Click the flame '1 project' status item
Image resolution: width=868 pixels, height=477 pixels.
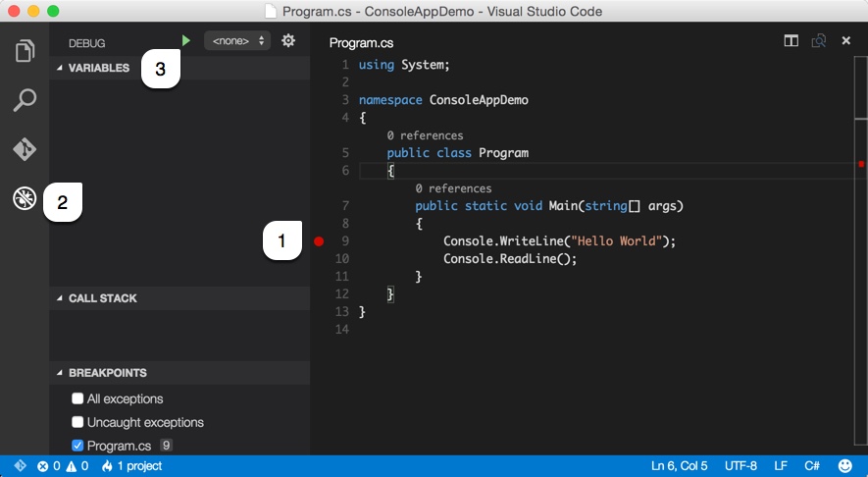coord(131,466)
